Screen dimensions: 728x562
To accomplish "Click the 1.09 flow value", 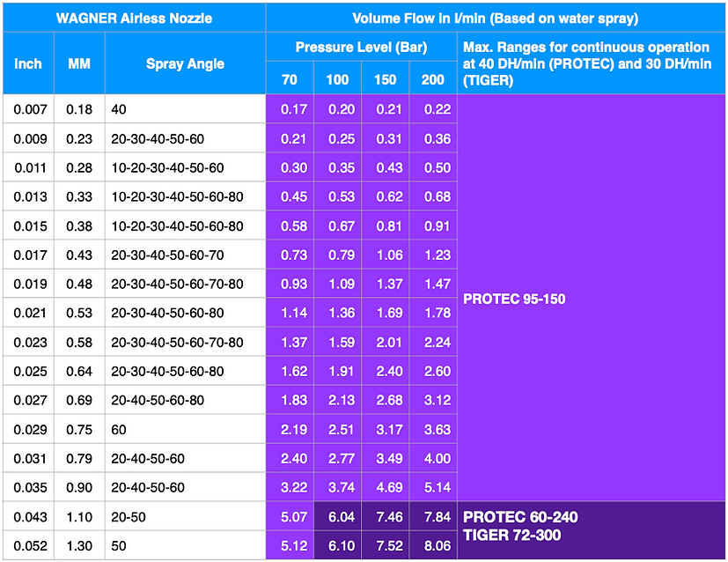I will pos(337,284).
